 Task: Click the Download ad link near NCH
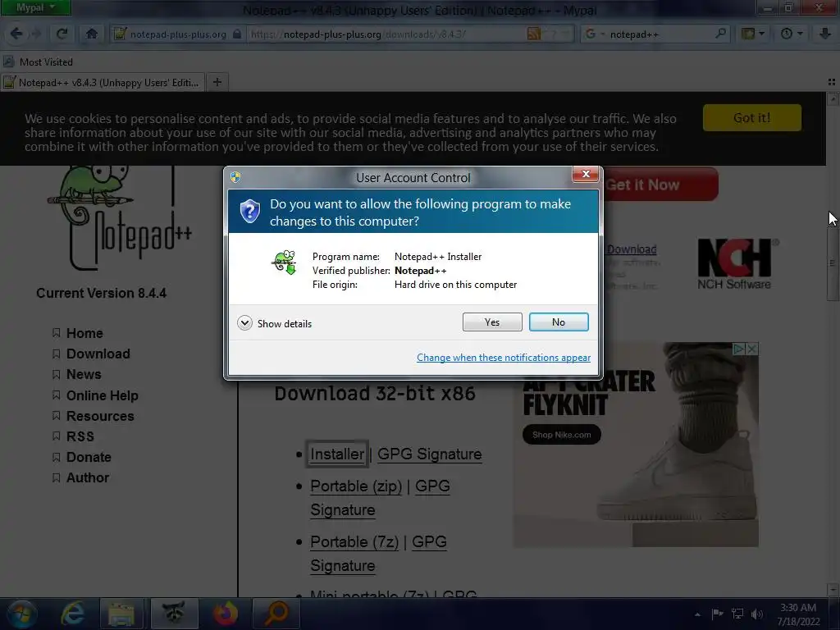[632, 249]
